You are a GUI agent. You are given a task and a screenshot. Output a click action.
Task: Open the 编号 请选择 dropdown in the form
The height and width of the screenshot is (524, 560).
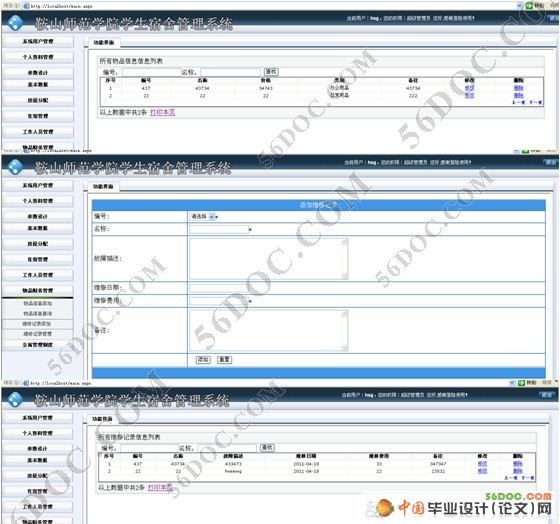pos(203,216)
